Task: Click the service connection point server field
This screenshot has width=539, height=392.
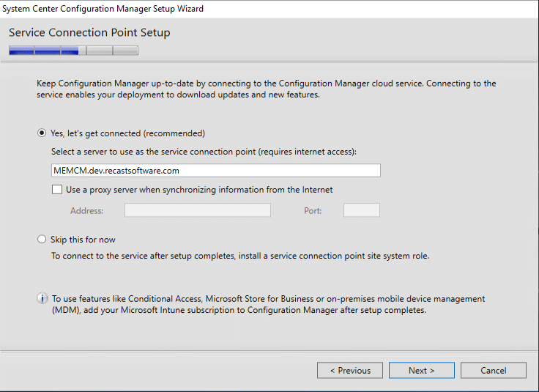Action: [x=215, y=170]
